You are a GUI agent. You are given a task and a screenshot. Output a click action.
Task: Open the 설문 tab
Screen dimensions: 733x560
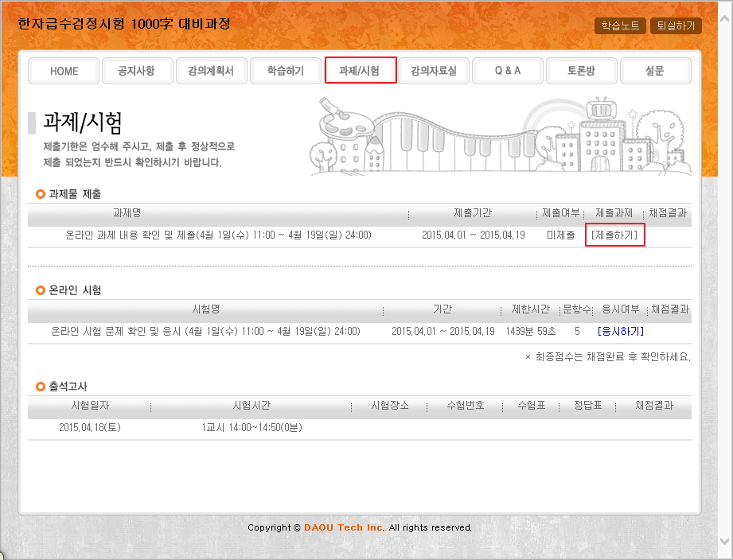tap(655, 71)
